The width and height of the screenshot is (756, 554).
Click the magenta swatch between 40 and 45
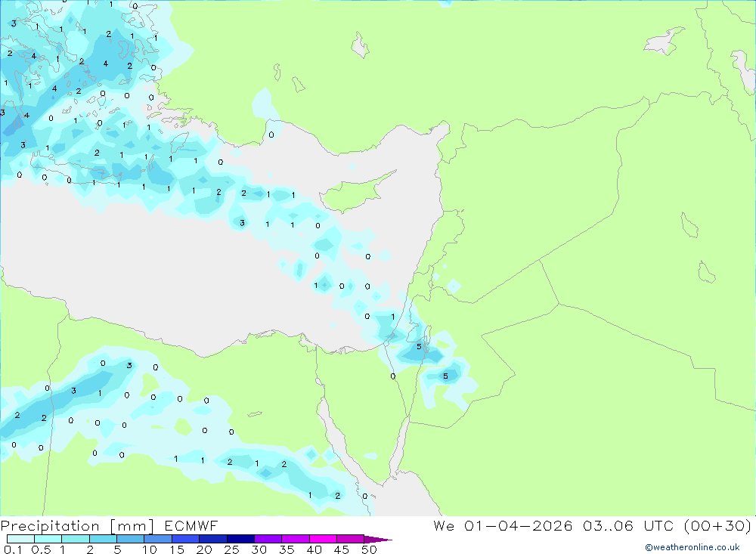pyautogui.click(x=323, y=539)
